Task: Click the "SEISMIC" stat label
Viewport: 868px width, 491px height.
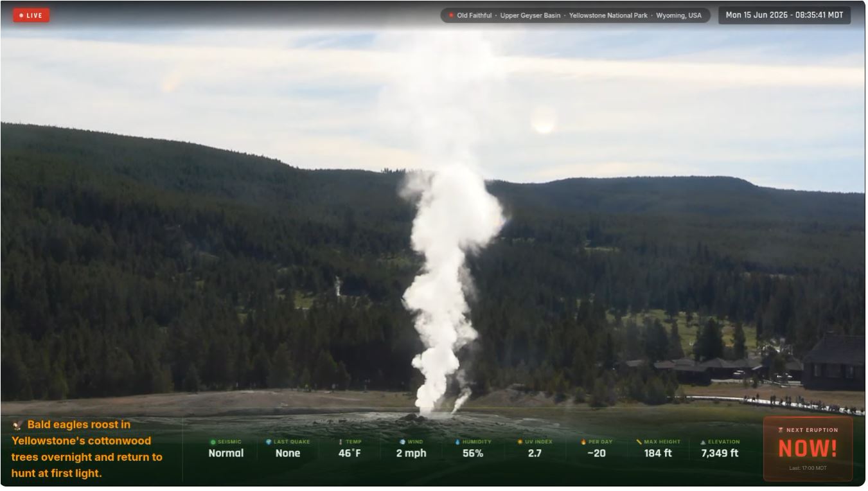Action: (x=230, y=442)
